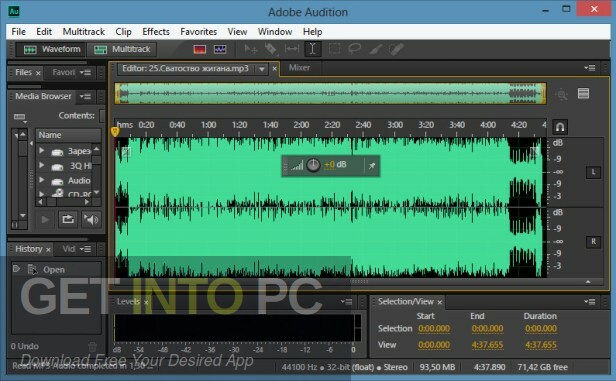Click Media Browser open file button
616x381 pixels.
click(68, 219)
